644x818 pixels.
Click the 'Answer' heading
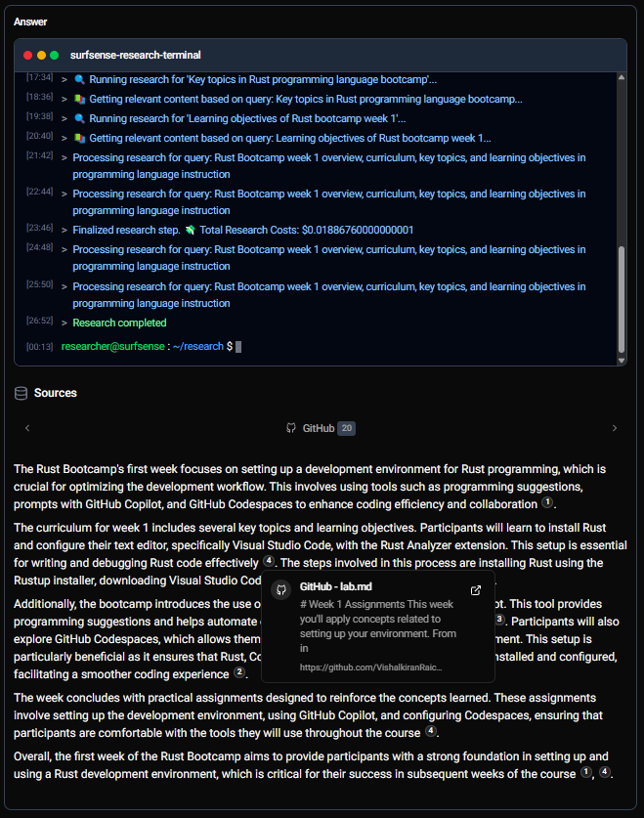click(30, 22)
